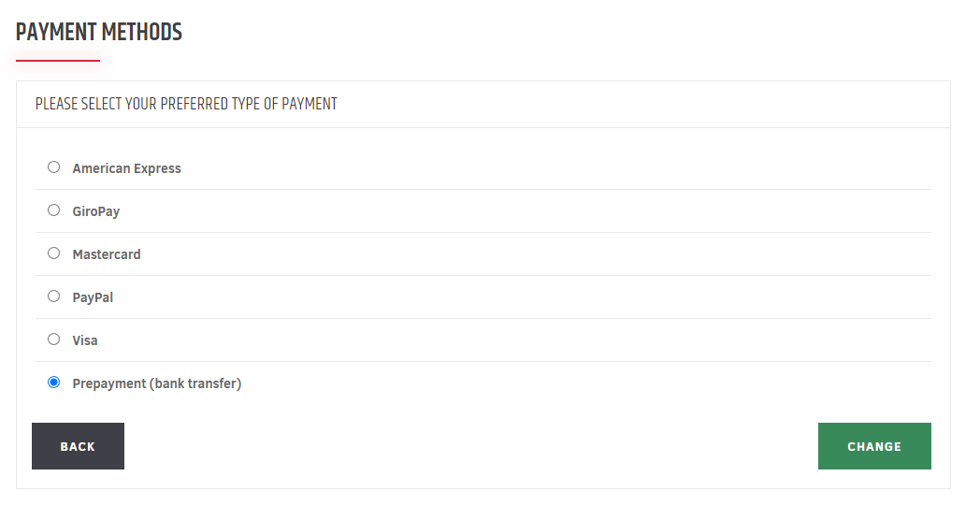The width and height of the screenshot is (980, 520).
Task: Pick the PayPal radio button
Action: (53, 296)
